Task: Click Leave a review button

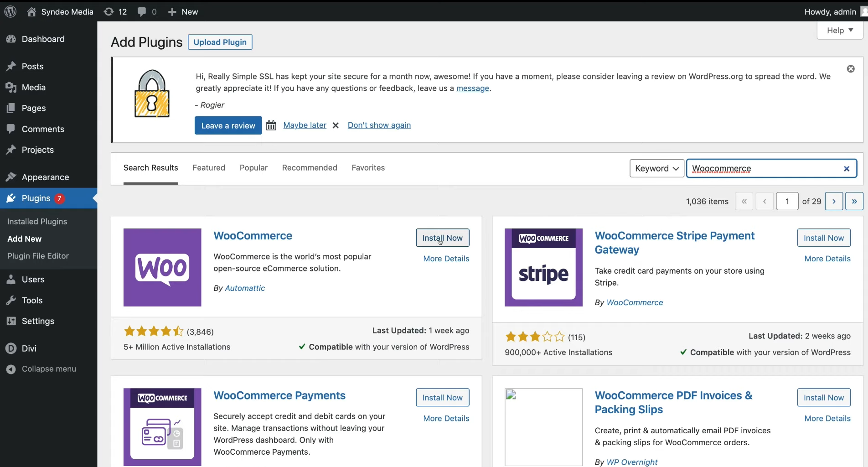Action: [x=228, y=125]
